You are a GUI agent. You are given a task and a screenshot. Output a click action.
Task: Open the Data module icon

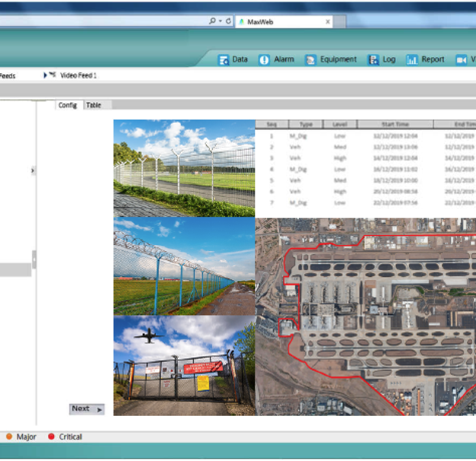tap(224, 60)
